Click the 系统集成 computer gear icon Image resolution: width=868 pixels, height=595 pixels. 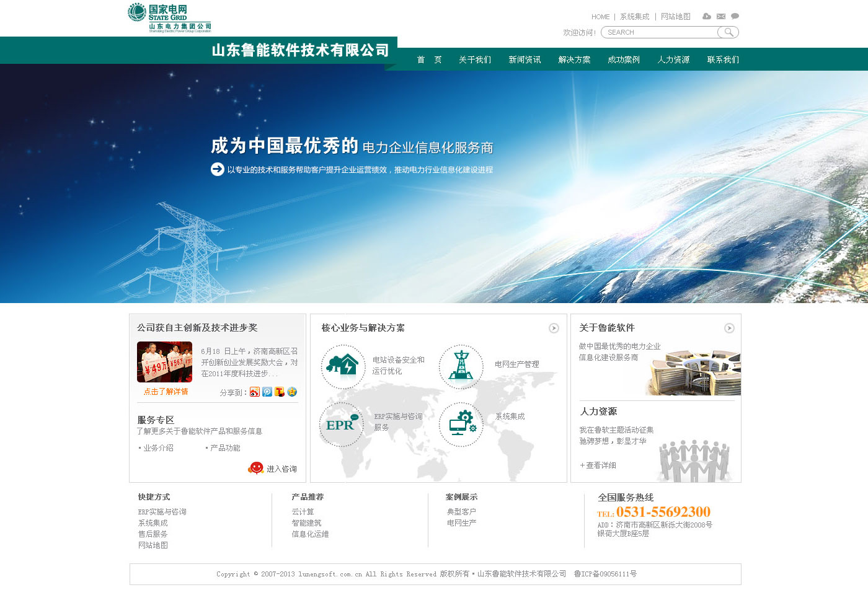(461, 425)
